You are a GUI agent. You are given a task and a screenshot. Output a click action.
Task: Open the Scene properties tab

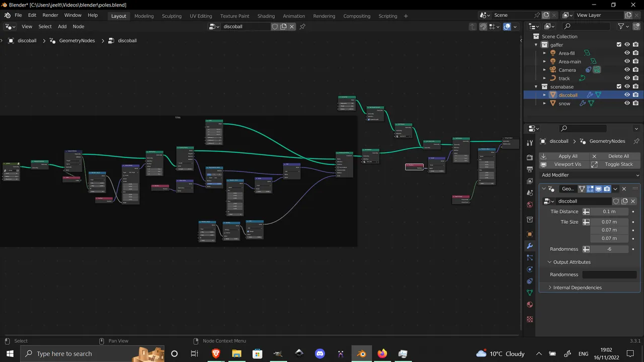pyautogui.click(x=529, y=193)
